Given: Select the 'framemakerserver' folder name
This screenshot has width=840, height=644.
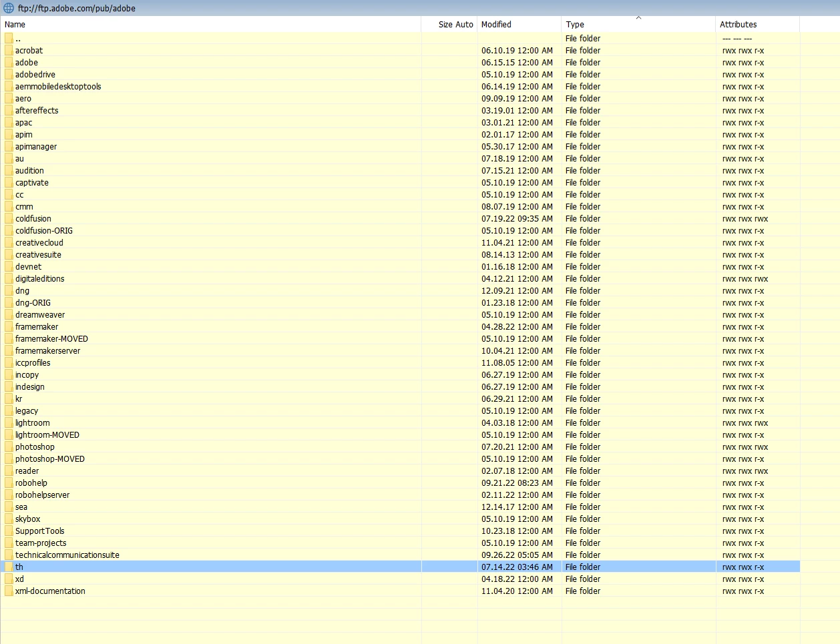Looking at the screenshot, I should pyautogui.click(x=47, y=350).
